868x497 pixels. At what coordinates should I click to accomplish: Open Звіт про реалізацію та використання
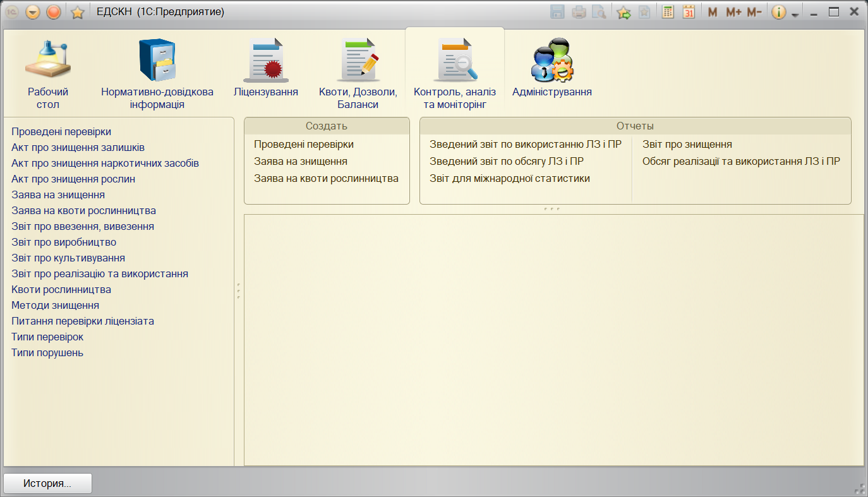[x=100, y=273]
